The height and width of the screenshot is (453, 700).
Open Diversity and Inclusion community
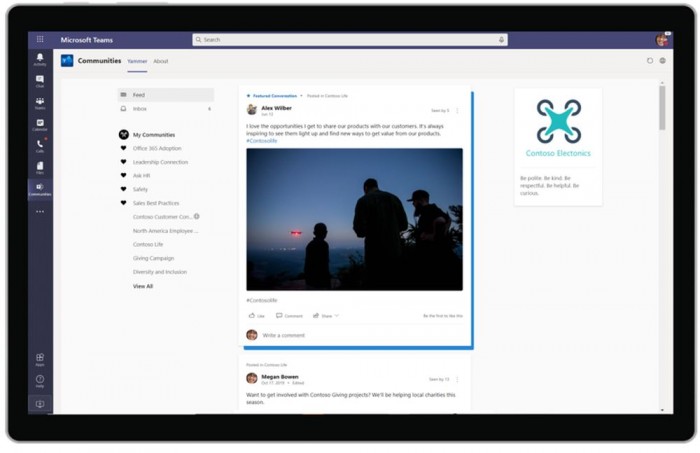click(x=160, y=272)
